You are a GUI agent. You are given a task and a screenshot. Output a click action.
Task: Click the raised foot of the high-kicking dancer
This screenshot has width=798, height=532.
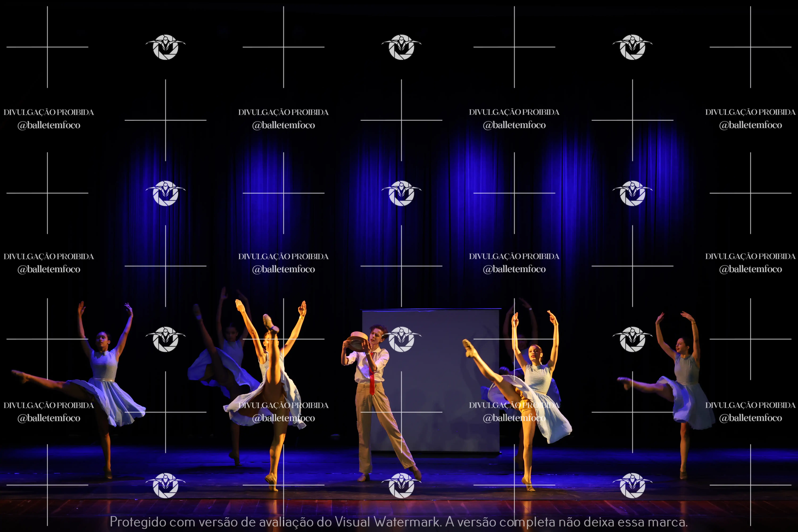pos(270,323)
